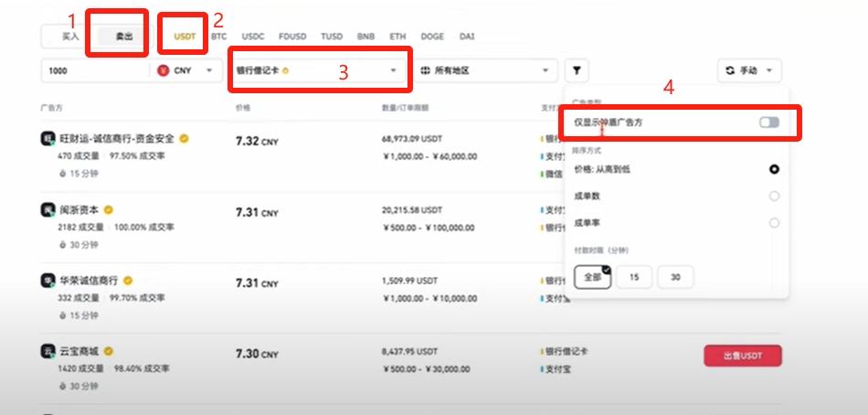
Task: Click verified badge next to 闽浙资本
Action: point(109,210)
